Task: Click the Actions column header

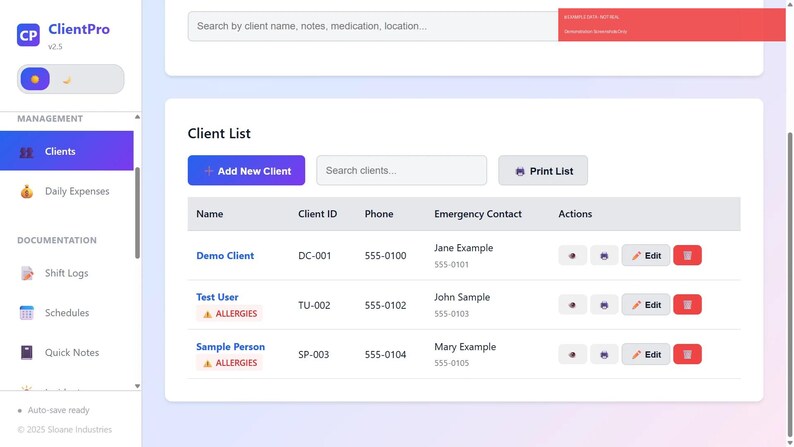Action: (575, 214)
